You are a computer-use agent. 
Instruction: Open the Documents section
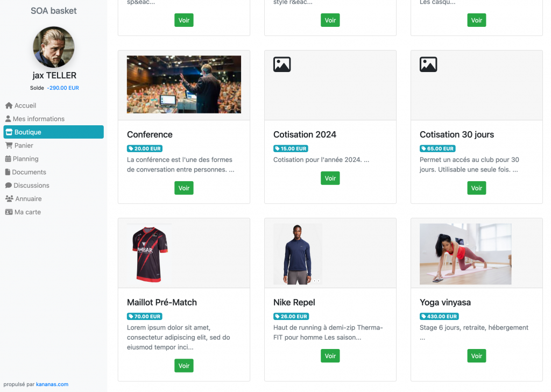pyautogui.click(x=53, y=172)
